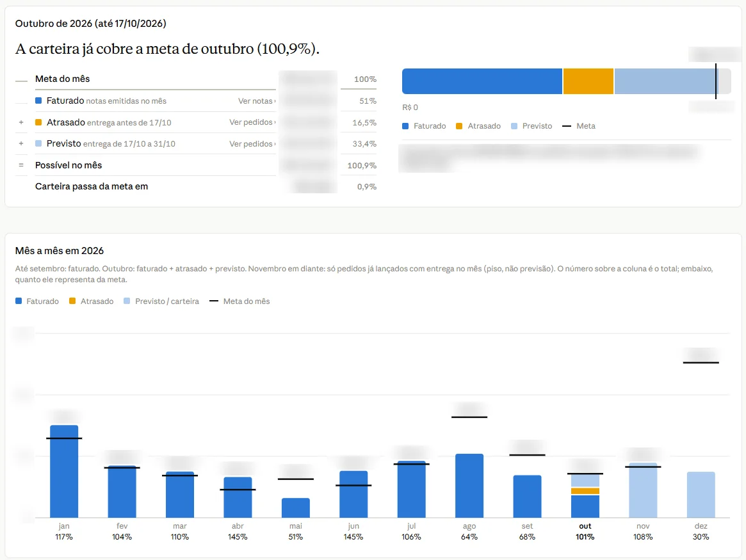Click the blue square beside Faturado notas emitidas
The height and width of the screenshot is (560, 746).
[38, 100]
